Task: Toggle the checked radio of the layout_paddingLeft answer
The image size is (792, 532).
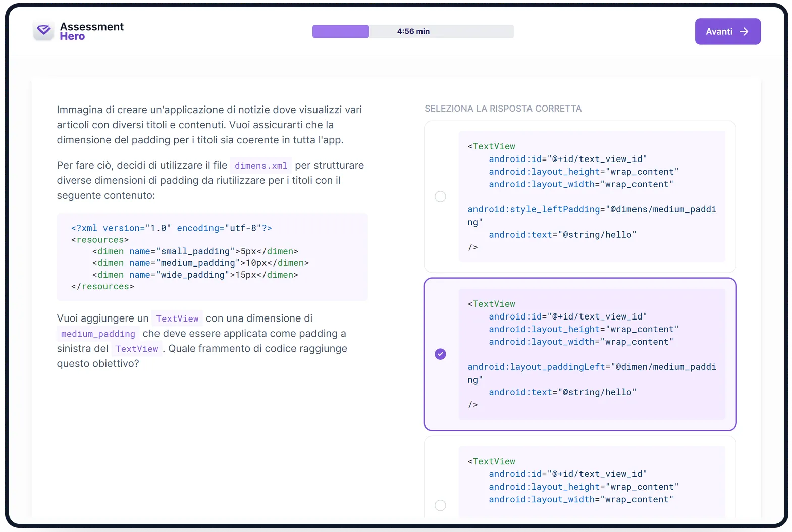Action: point(440,354)
